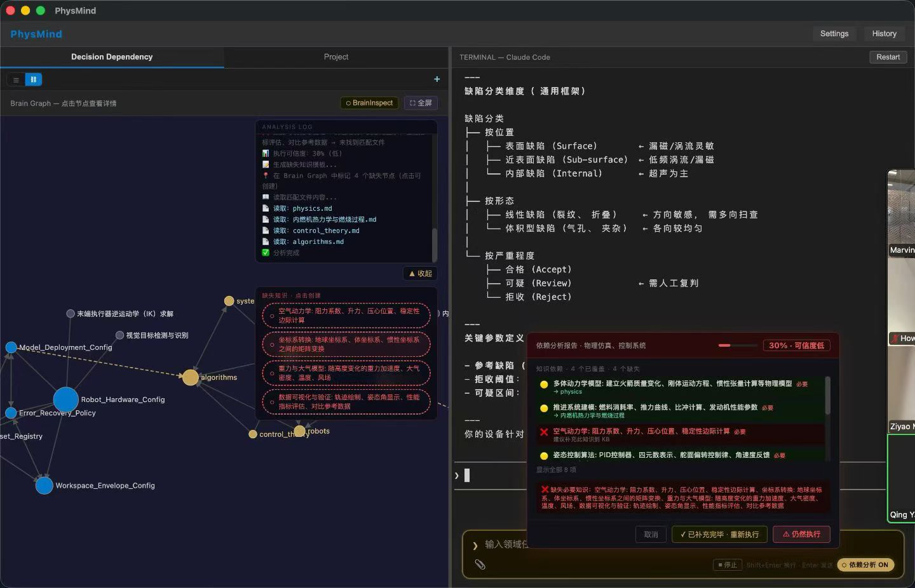
Task: Click the 停止 stop icon in the input bar
Action: (727, 565)
